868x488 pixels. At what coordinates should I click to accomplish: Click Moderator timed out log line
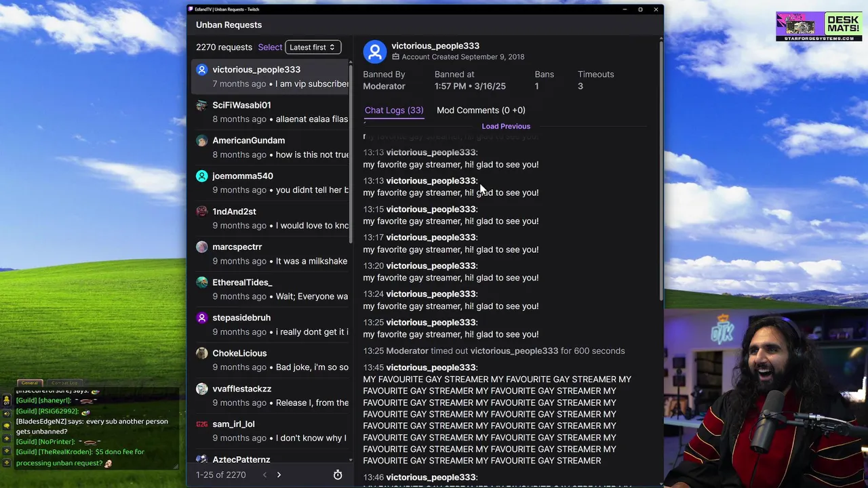point(494,351)
